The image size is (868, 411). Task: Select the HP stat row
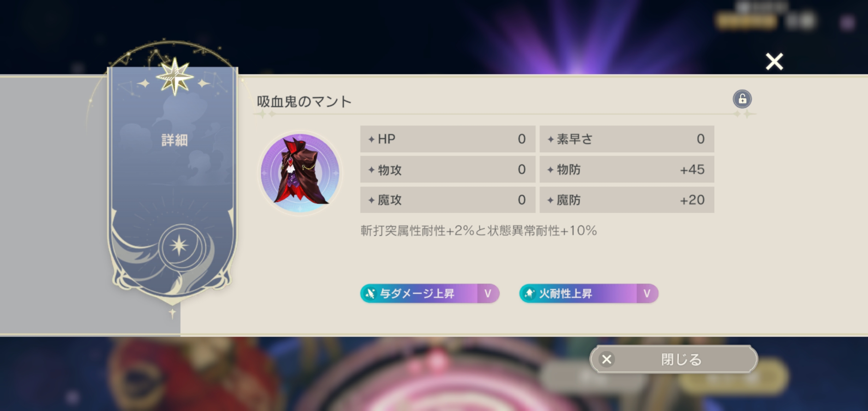448,139
